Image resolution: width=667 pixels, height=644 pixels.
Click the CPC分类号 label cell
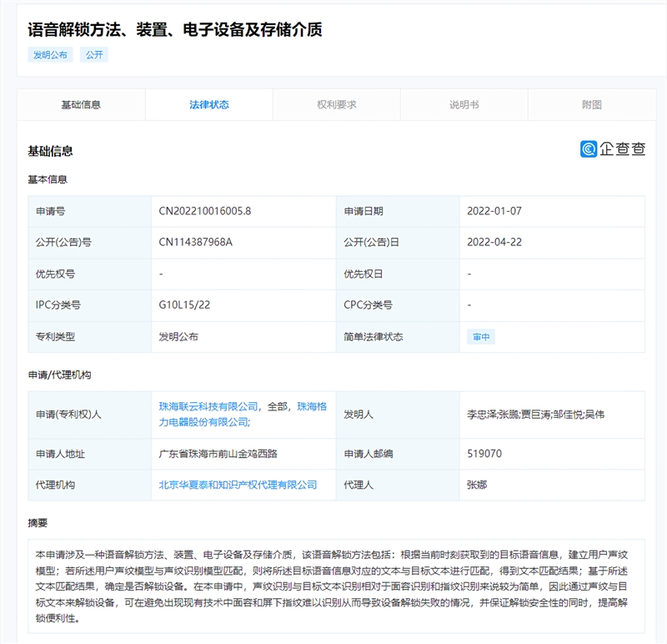pos(398,305)
